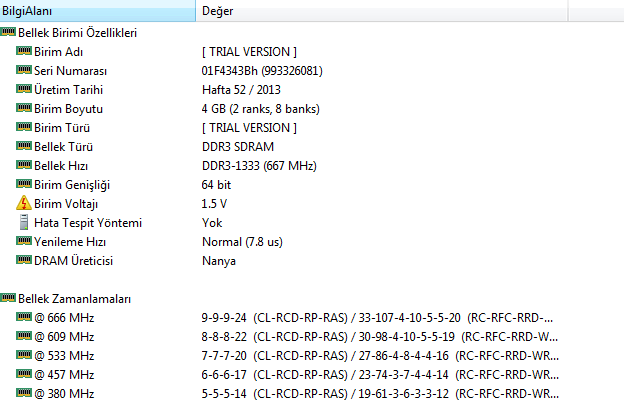Click the BilgiAlanı column header
This screenshot has width=624, height=417.
28,11
